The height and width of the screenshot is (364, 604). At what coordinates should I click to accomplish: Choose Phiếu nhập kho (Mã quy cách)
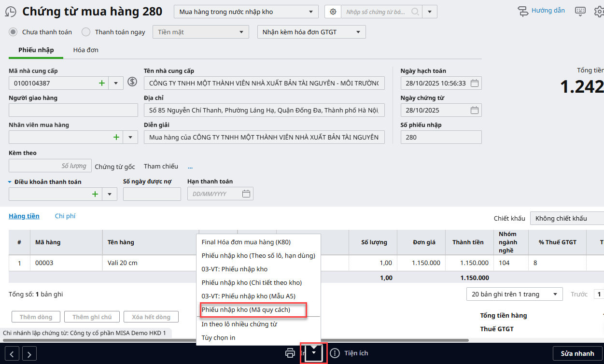pyautogui.click(x=246, y=309)
